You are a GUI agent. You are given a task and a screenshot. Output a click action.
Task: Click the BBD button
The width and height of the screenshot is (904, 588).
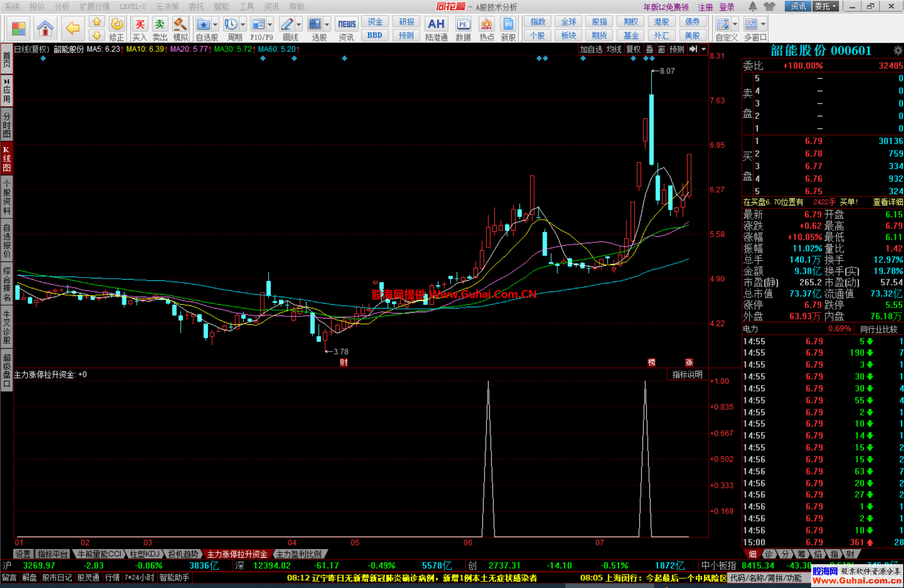coord(375,36)
